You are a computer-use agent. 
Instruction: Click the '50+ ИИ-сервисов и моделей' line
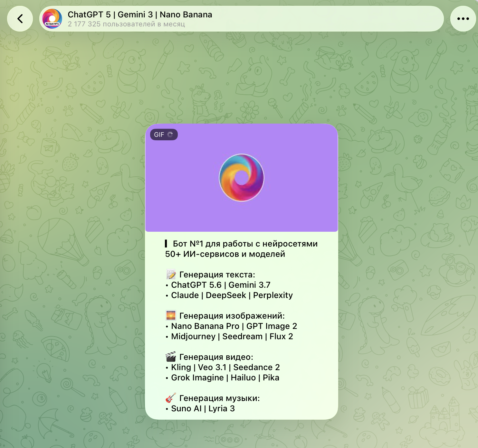225,254
